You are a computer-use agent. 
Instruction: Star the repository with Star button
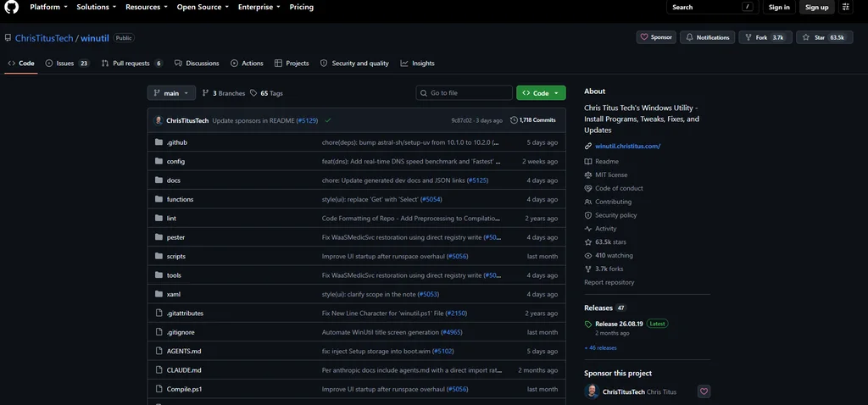tap(824, 37)
